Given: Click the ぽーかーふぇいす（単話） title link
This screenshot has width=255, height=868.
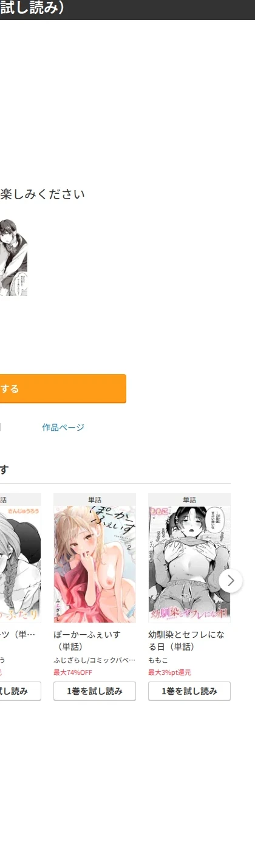Looking at the screenshot, I should (x=87, y=640).
